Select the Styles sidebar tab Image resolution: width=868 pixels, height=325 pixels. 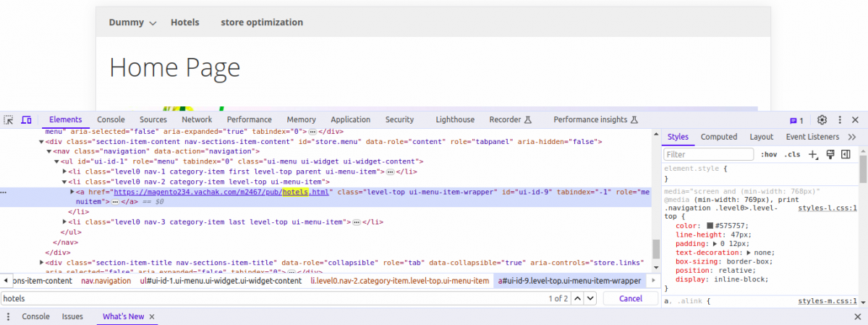[678, 137]
